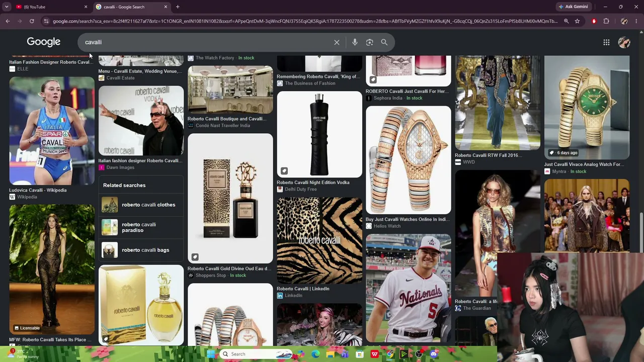Launch Microsoft Edge from the taskbar
Viewport: 644px width, 362px height.
315,354
